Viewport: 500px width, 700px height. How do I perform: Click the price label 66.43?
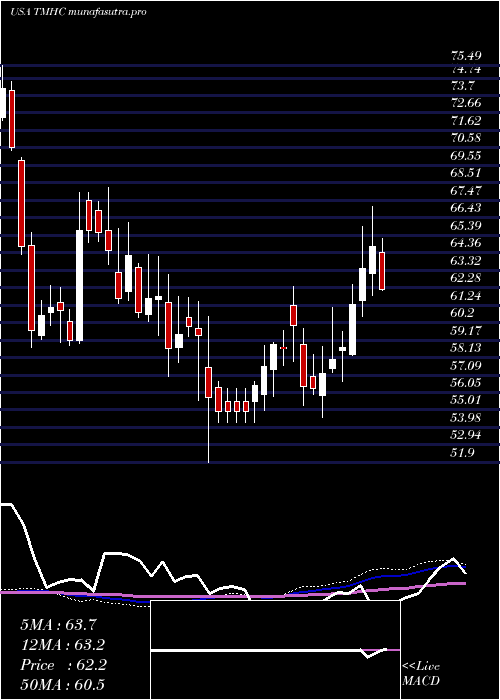pos(466,208)
